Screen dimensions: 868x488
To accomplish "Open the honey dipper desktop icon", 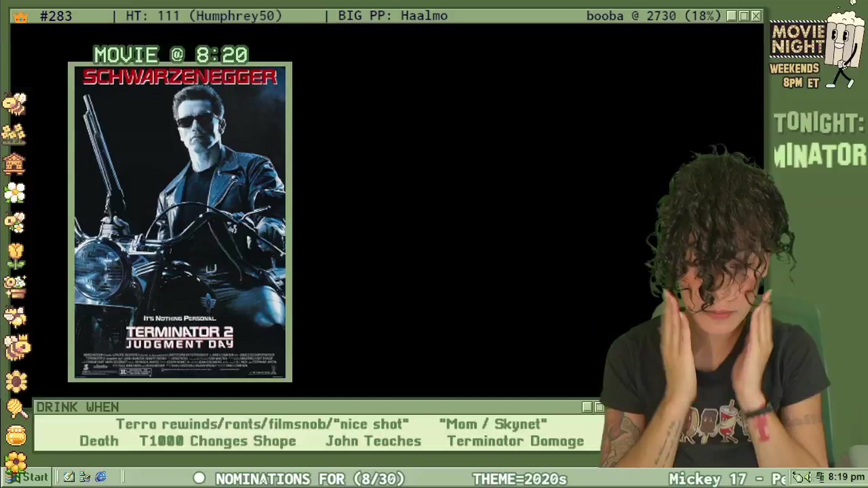I will pos(17,408).
